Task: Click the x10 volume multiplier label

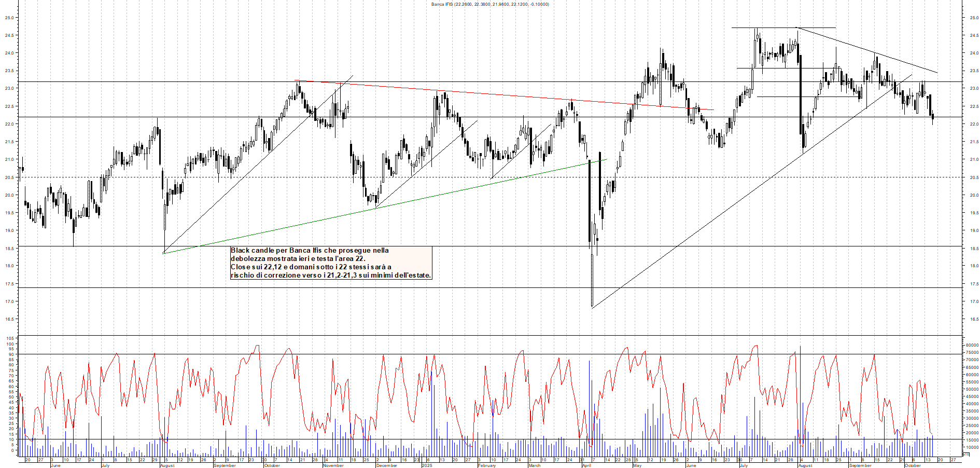Action: coord(965,454)
